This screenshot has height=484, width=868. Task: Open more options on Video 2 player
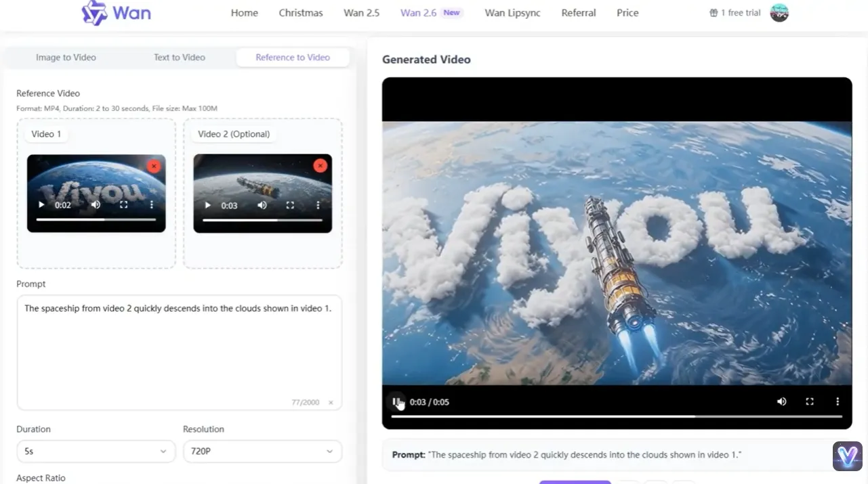coord(318,205)
